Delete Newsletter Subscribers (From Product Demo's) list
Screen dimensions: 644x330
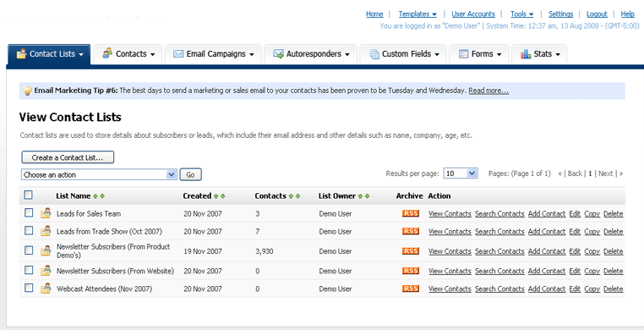click(614, 251)
